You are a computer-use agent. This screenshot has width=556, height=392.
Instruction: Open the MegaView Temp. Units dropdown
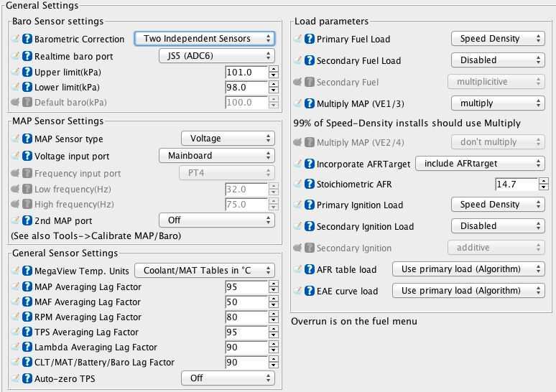(x=205, y=271)
